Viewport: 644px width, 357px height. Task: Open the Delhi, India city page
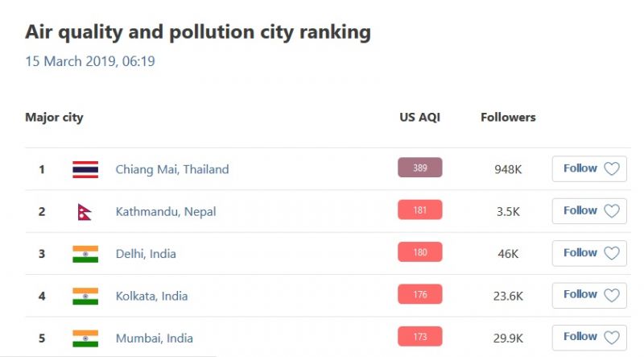click(146, 254)
